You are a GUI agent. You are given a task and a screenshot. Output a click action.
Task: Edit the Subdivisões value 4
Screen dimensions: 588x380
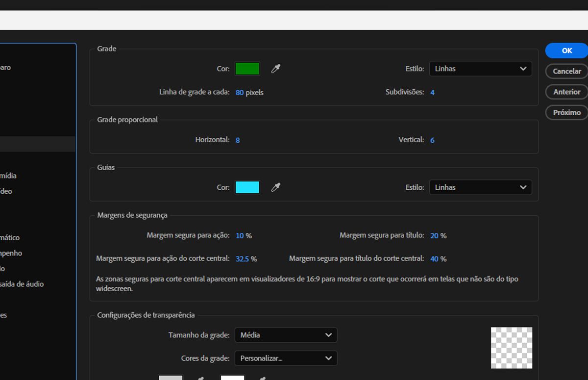point(432,92)
